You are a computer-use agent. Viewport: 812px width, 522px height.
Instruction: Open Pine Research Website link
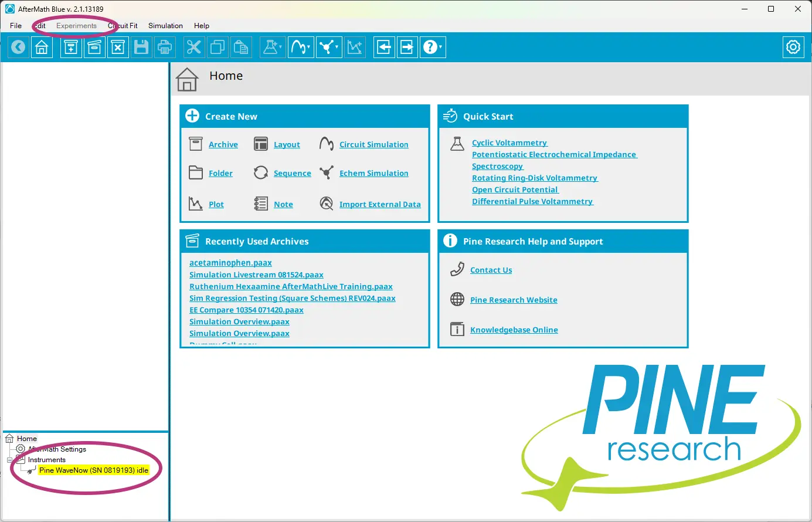514,300
